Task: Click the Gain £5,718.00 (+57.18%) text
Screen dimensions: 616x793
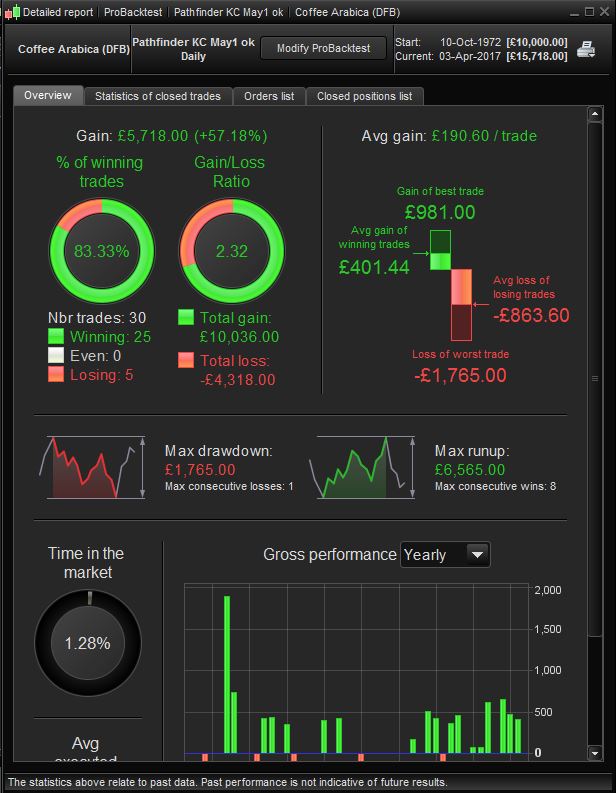Action: 171,136
